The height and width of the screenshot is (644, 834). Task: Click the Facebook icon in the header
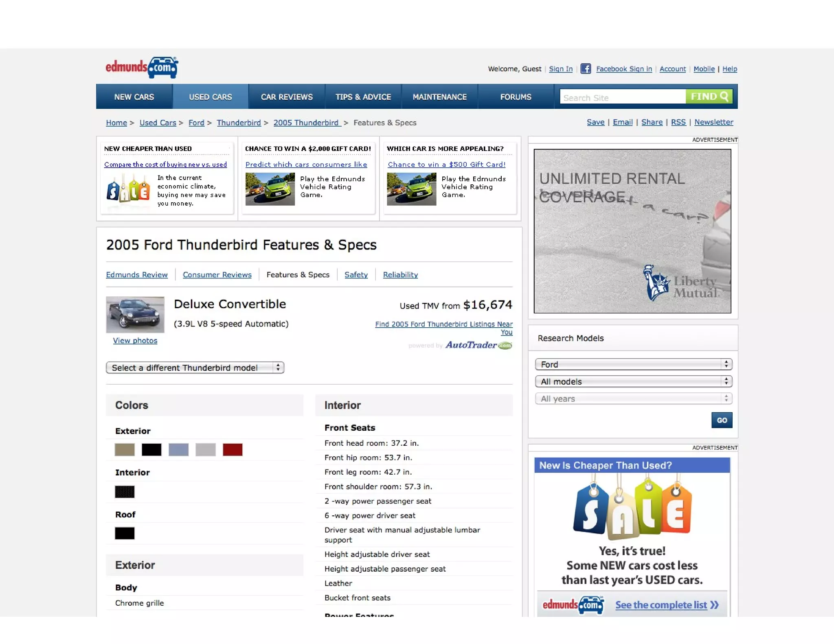pos(585,69)
